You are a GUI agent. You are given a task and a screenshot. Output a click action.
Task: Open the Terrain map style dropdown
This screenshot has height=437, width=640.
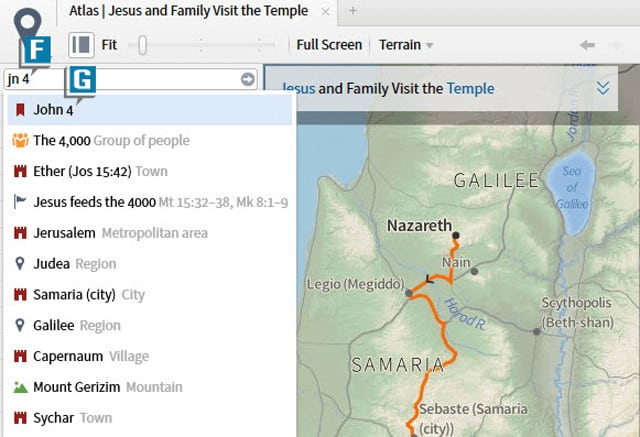click(x=406, y=45)
